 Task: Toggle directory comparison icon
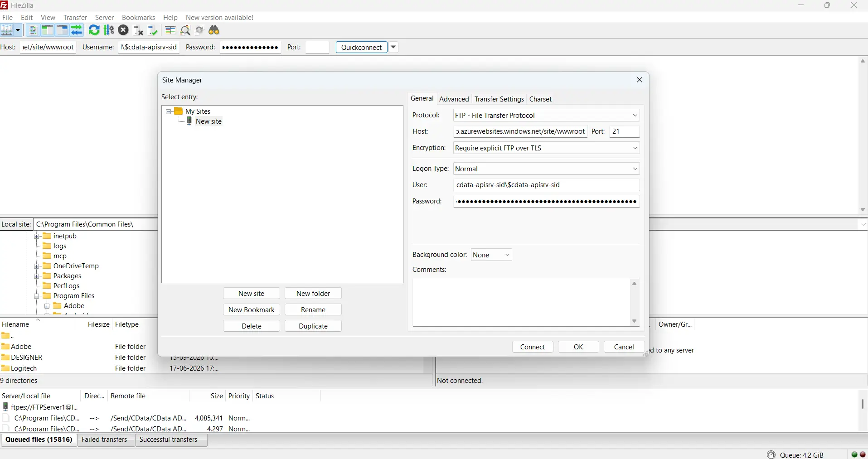coord(185,30)
